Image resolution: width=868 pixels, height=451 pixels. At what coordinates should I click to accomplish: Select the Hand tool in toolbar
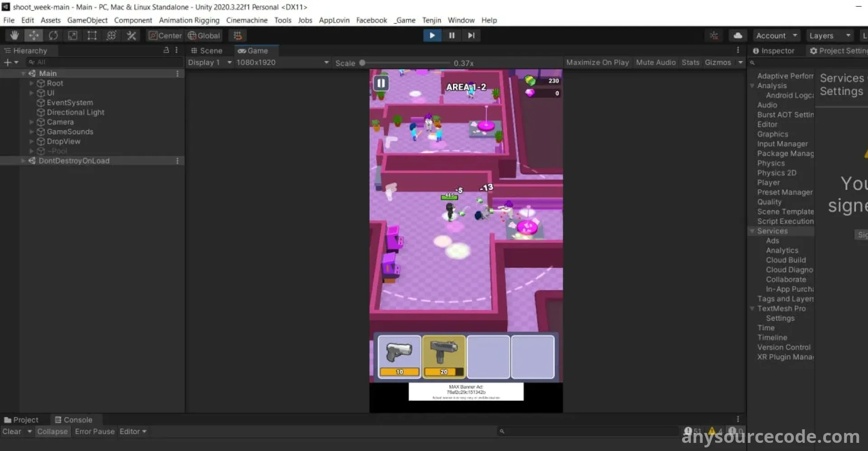coord(14,36)
